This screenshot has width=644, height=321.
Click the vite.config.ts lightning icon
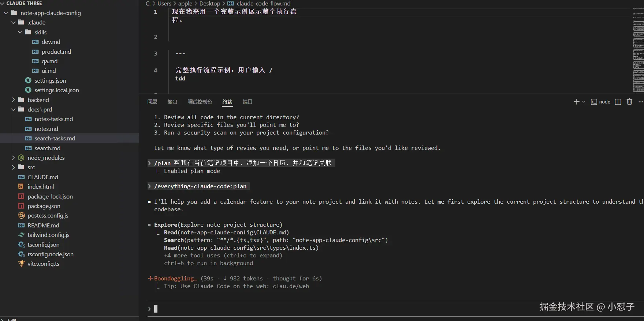(x=21, y=264)
